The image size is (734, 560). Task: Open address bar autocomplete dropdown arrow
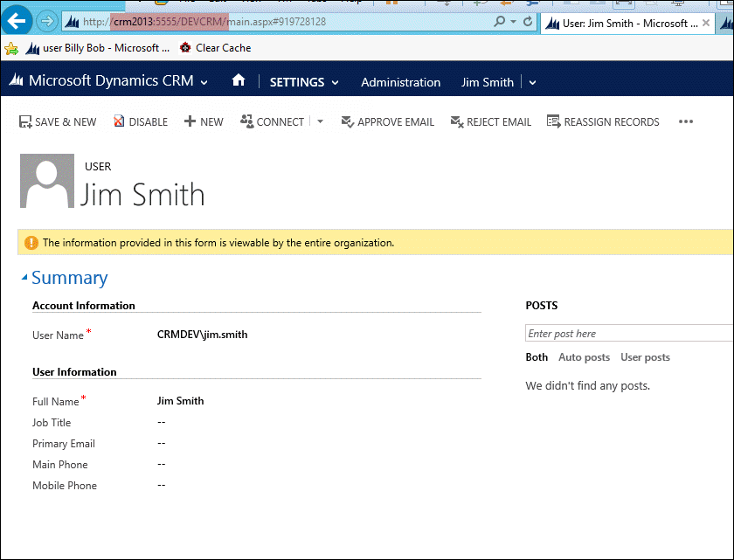[x=514, y=22]
